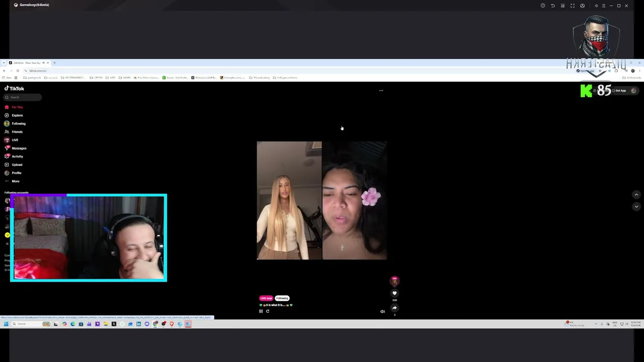The width and height of the screenshot is (644, 362).
Task: Click the Following button under the video
Action: 282,298
